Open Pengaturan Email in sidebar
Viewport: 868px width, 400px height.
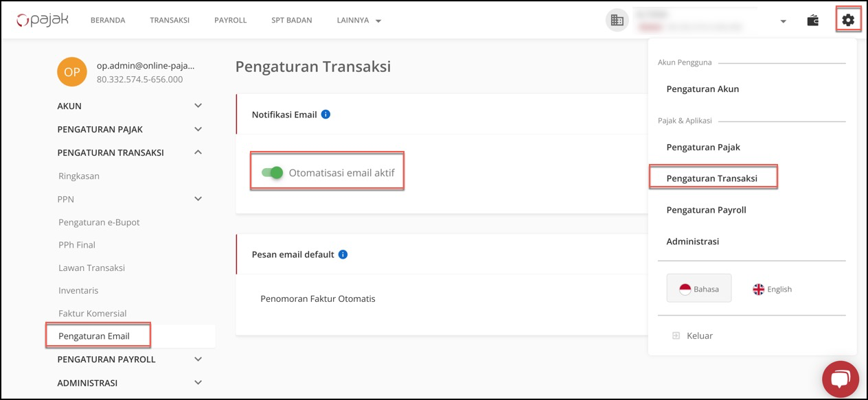click(94, 336)
